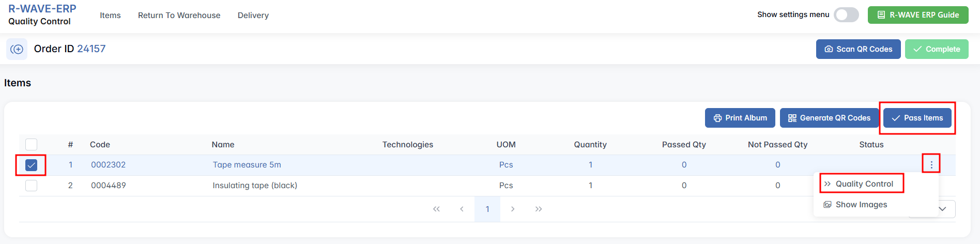The width and height of the screenshot is (980, 244).
Task: Select Quality Control from the context menu
Action: point(864,184)
